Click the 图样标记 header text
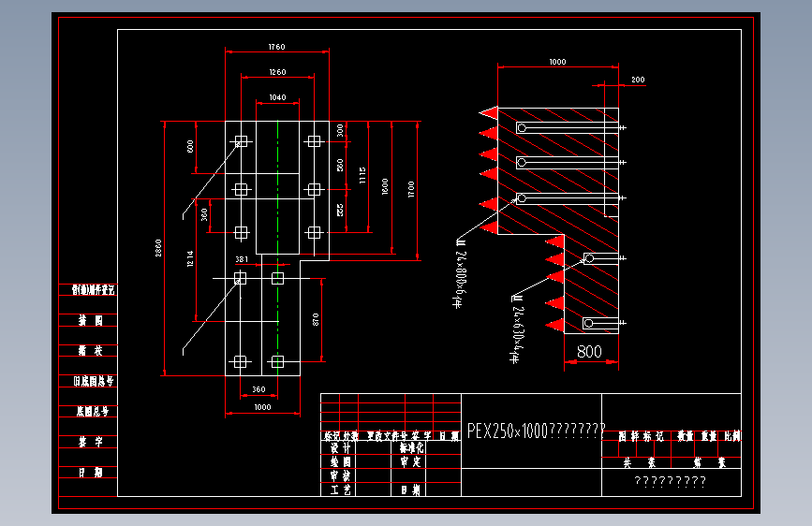This screenshot has width=812, height=526. [642, 436]
